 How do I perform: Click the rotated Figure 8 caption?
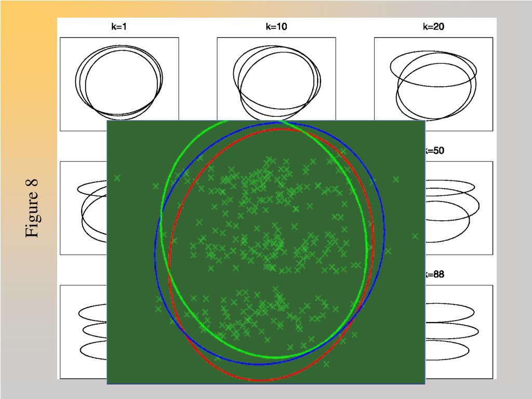[32, 208]
